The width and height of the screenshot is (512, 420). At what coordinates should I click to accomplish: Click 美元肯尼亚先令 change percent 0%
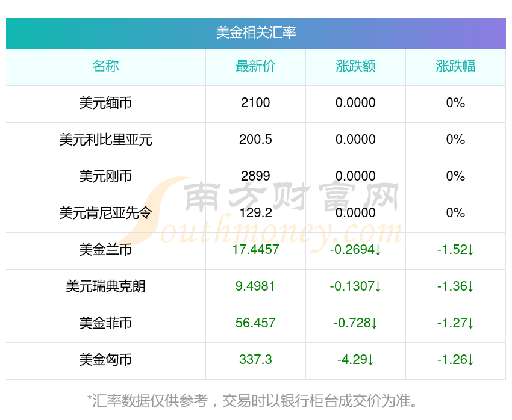point(455,213)
